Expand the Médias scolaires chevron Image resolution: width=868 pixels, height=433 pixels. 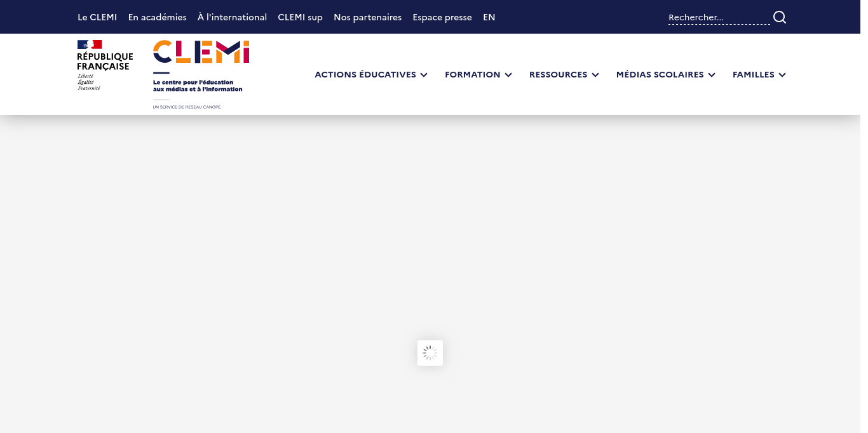pyautogui.click(x=712, y=75)
